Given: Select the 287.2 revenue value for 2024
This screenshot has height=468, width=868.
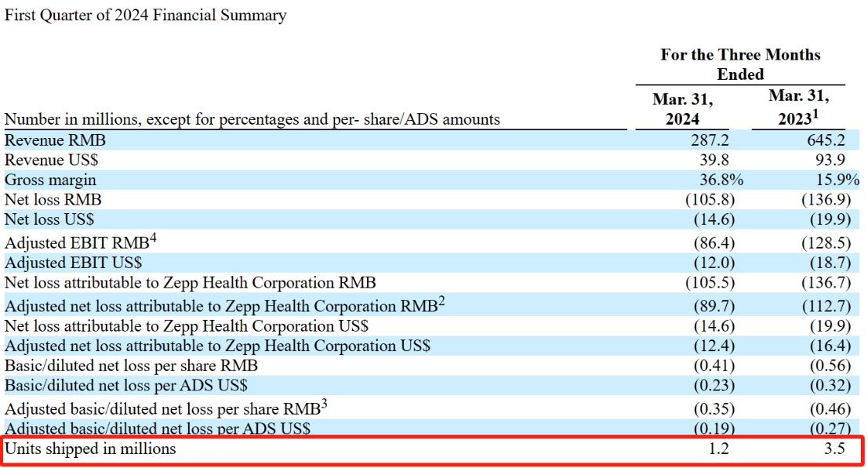Looking at the screenshot, I should click(x=710, y=140).
